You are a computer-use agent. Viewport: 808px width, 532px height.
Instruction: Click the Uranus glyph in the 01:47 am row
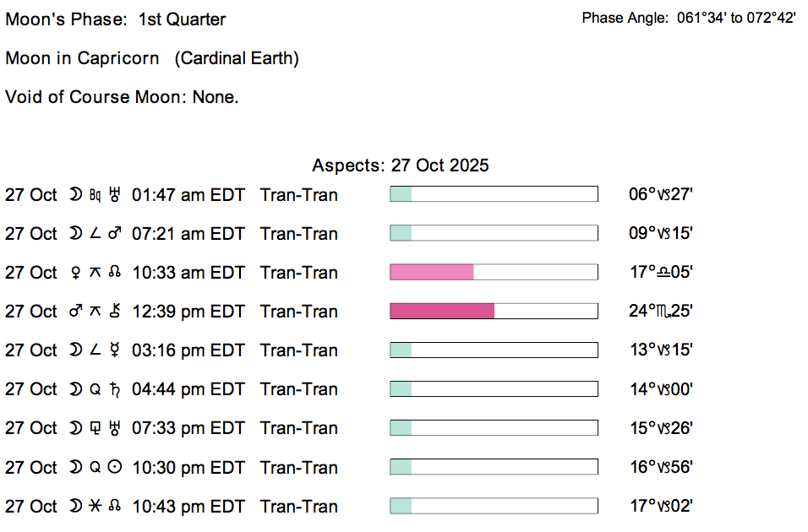[115, 195]
